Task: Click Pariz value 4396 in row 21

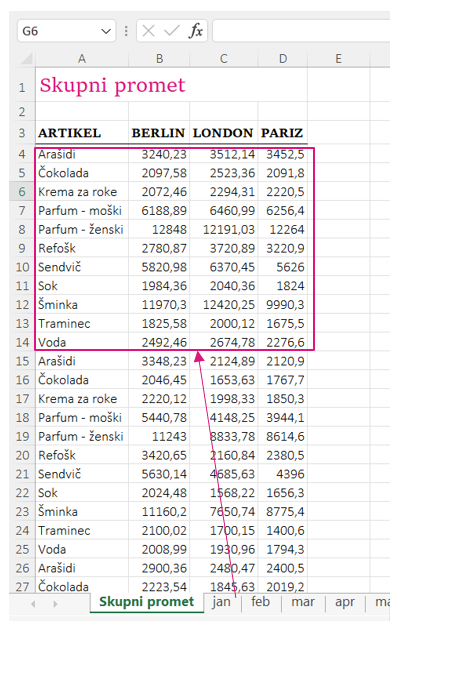Action: coord(283,474)
